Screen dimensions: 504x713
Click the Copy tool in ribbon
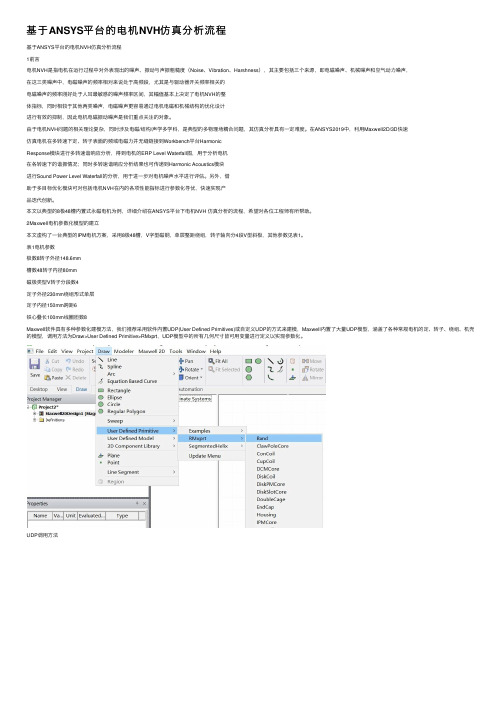(x=54, y=369)
